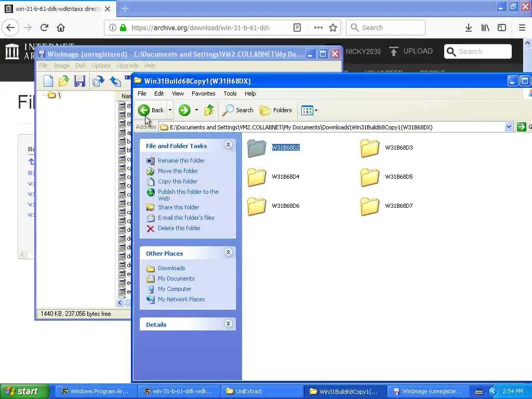Image resolution: width=532 pixels, height=399 pixels.
Task: Toggle the Folders pane button
Action: coord(276,110)
